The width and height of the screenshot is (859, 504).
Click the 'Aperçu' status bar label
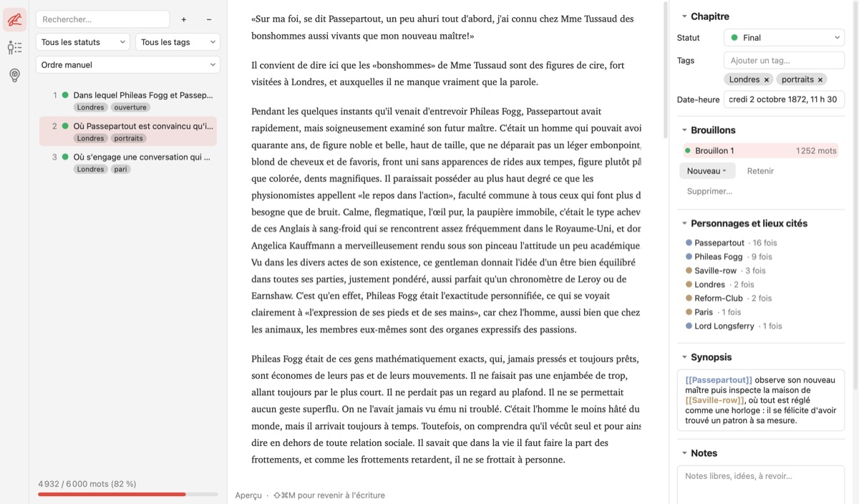(x=248, y=495)
